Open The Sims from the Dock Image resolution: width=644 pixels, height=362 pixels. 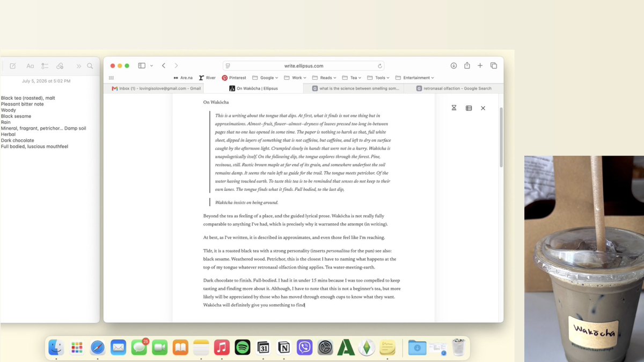tap(367, 348)
